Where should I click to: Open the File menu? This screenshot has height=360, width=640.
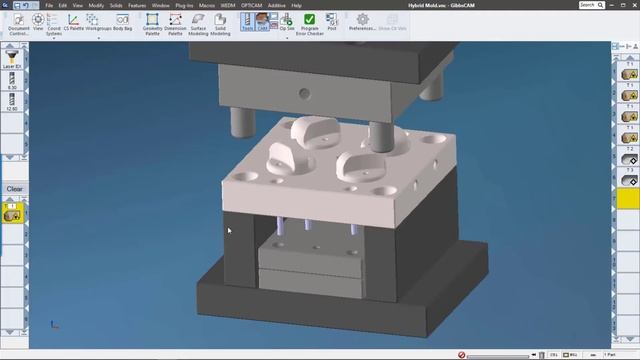pyautogui.click(x=49, y=6)
